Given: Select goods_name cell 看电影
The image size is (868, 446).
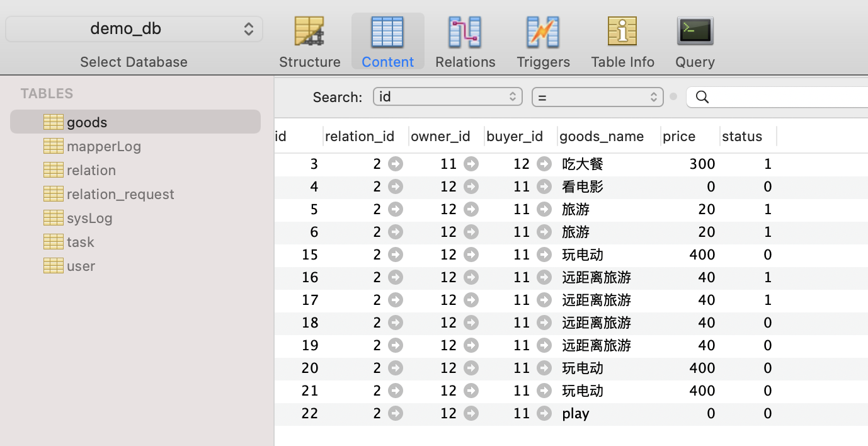Looking at the screenshot, I should click(583, 187).
